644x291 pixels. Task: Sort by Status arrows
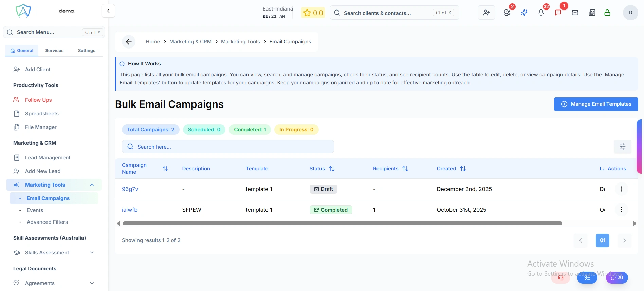click(x=332, y=169)
